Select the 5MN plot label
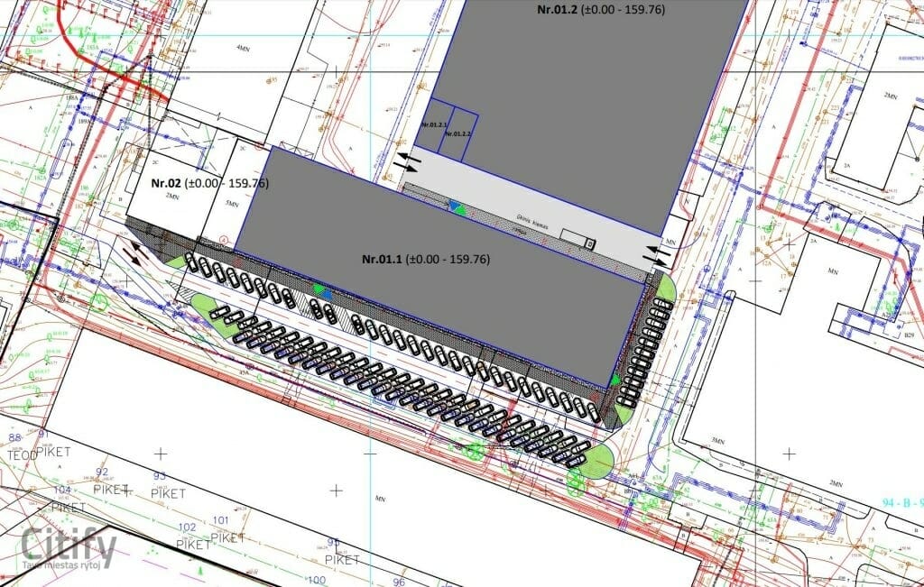The width and height of the screenshot is (924, 587). click(x=232, y=204)
